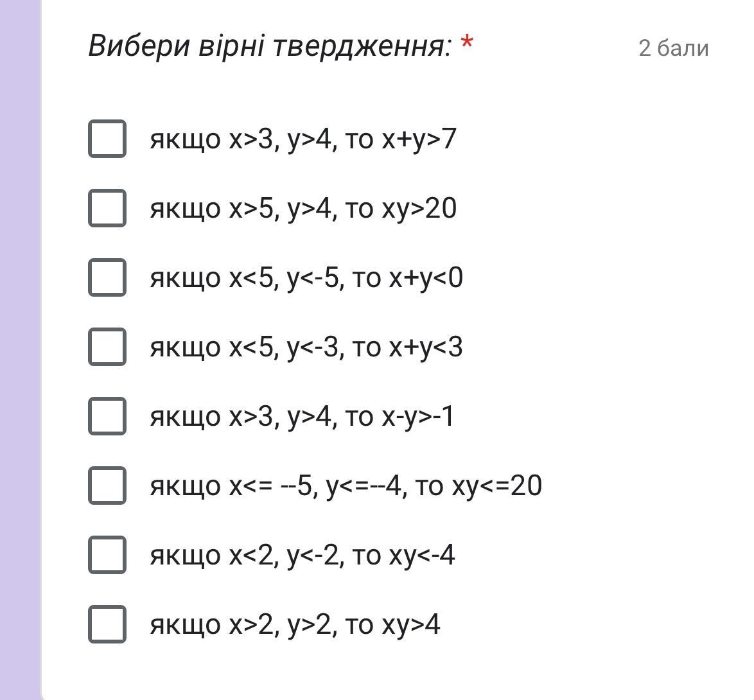
Task: Click the label text 'якщо x>3, y>4, то x+y>7'
Action: [x=302, y=139]
